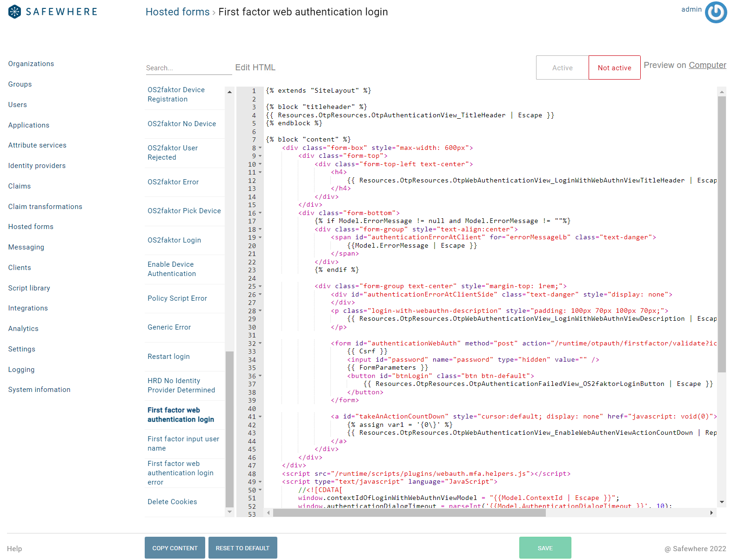
Task: Collapse the fold arrow on line 32
Action: click(260, 344)
